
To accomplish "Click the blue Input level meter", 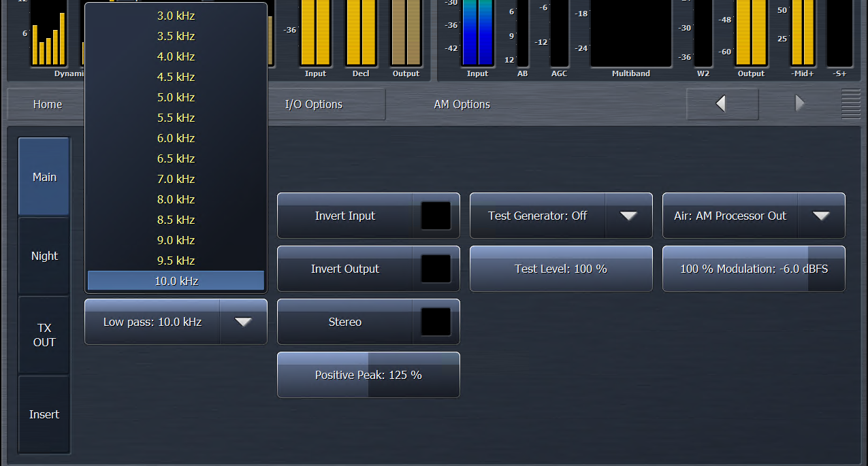I will 477,33.
